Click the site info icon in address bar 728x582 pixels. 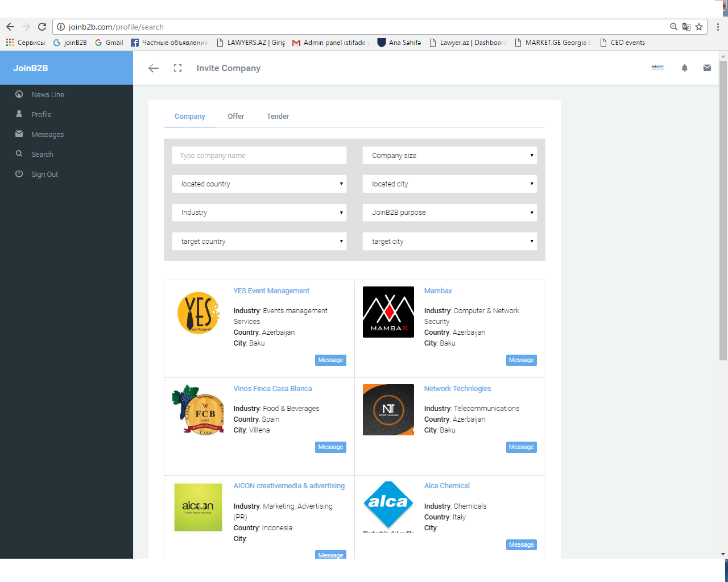coord(61,27)
